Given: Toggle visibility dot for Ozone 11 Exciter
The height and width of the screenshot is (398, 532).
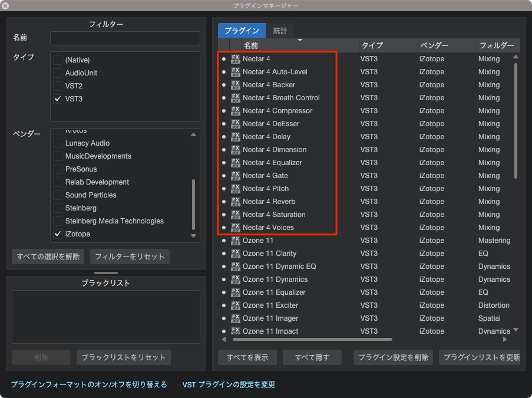Looking at the screenshot, I should 224,305.
